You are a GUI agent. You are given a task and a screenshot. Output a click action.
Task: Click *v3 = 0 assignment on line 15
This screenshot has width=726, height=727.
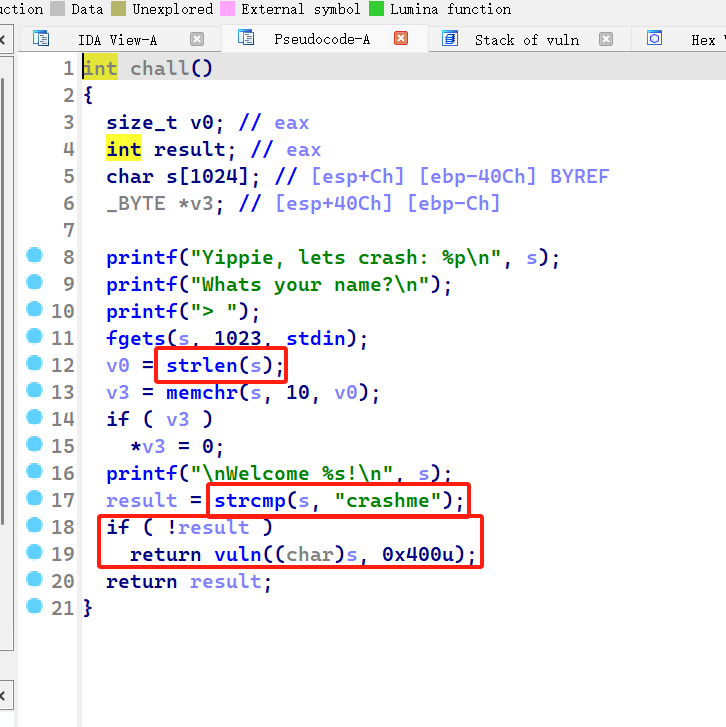pyautogui.click(x=177, y=446)
